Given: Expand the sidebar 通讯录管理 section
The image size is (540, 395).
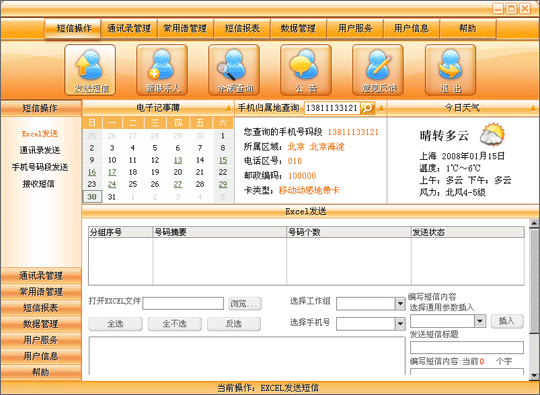Looking at the screenshot, I should [41, 276].
